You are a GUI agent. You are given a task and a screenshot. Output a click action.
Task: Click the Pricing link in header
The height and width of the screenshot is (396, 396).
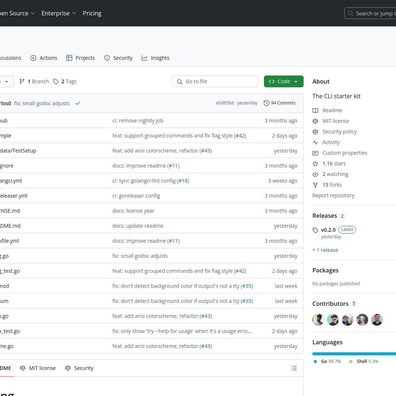click(92, 13)
